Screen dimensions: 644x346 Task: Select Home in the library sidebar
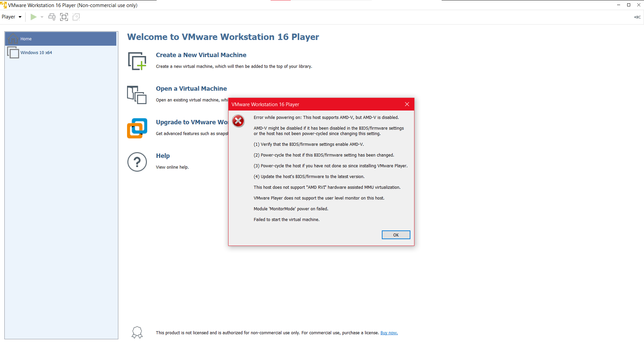click(61, 39)
